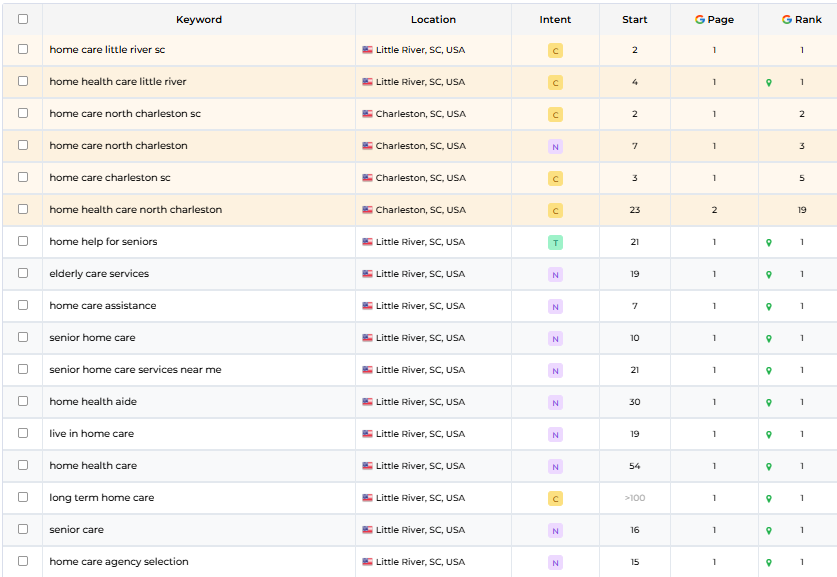This screenshot has height=577, width=837.
Task: Check the box for 'home help for seniors'
Action: [23, 241]
